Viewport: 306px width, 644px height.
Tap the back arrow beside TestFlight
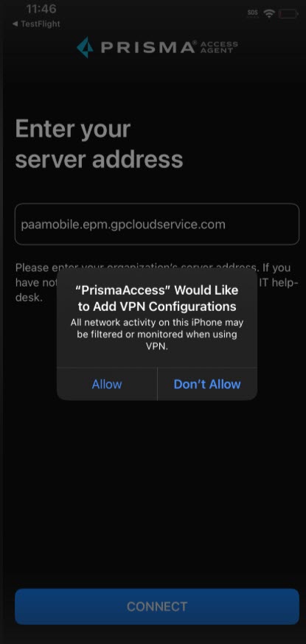click(x=15, y=24)
